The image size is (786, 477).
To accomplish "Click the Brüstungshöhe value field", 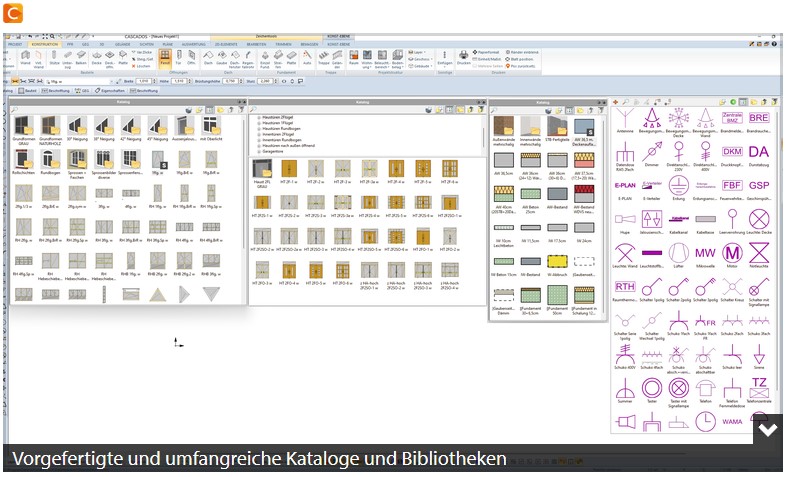I will coord(230,81).
